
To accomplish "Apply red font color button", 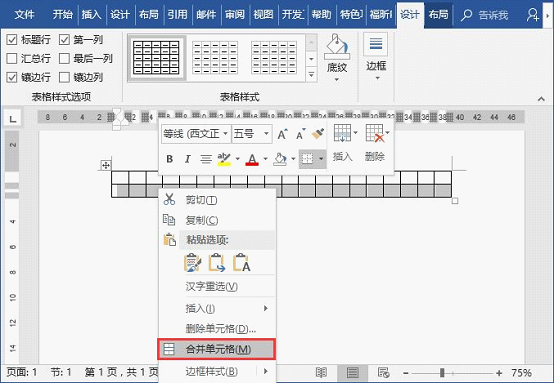I will (x=252, y=159).
